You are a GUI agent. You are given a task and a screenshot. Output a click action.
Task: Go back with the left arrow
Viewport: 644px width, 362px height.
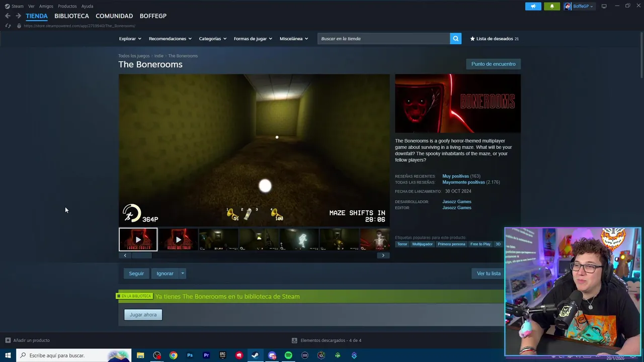point(8,16)
